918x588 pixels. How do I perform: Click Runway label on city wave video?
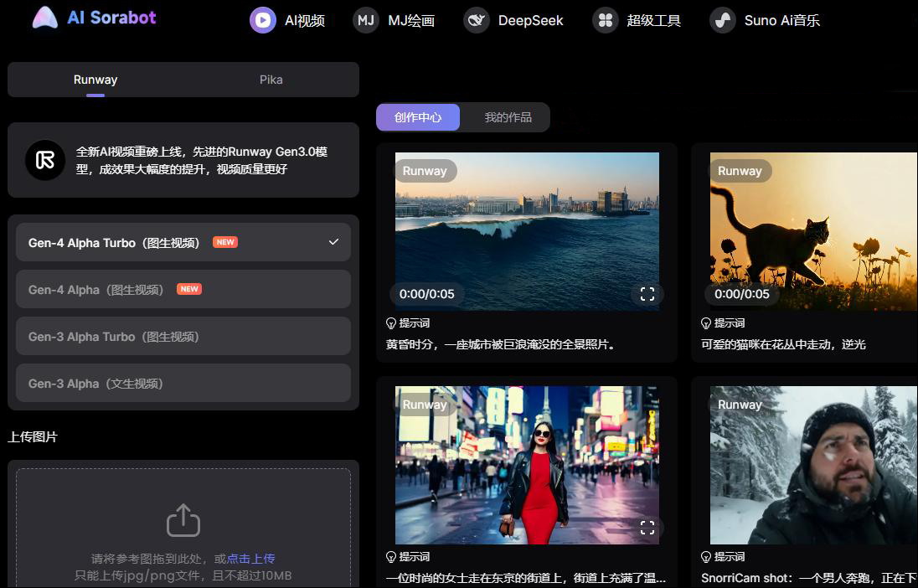(x=425, y=171)
